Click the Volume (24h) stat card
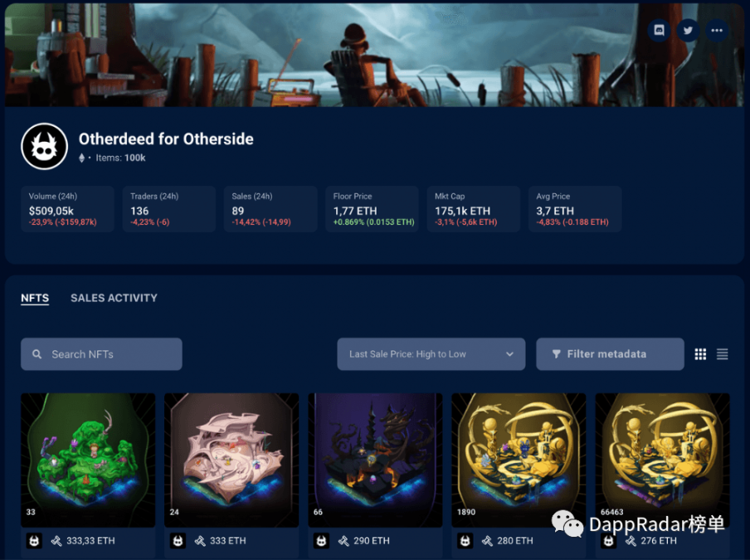This screenshot has height=560, width=750. click(67, 209)
